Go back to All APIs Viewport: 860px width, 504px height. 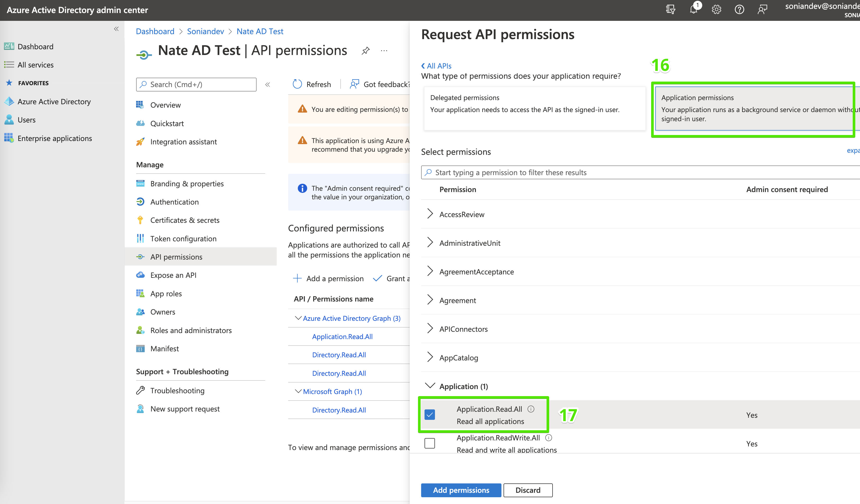pyautogui.click(x=436, y=66)
